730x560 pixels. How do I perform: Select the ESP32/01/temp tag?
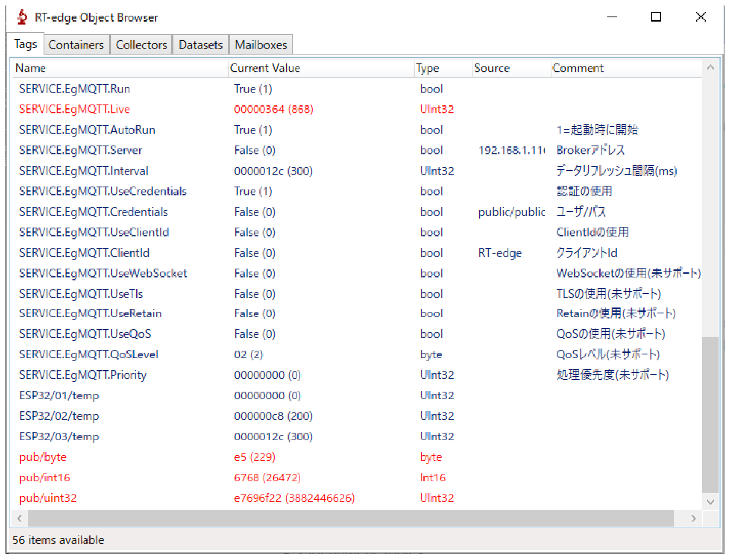(59, 395)
